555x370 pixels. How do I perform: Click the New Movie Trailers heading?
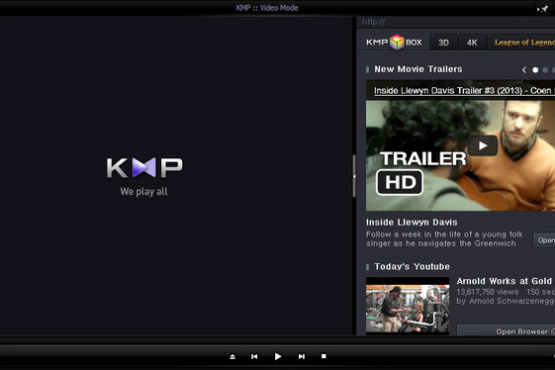point(418,69)
